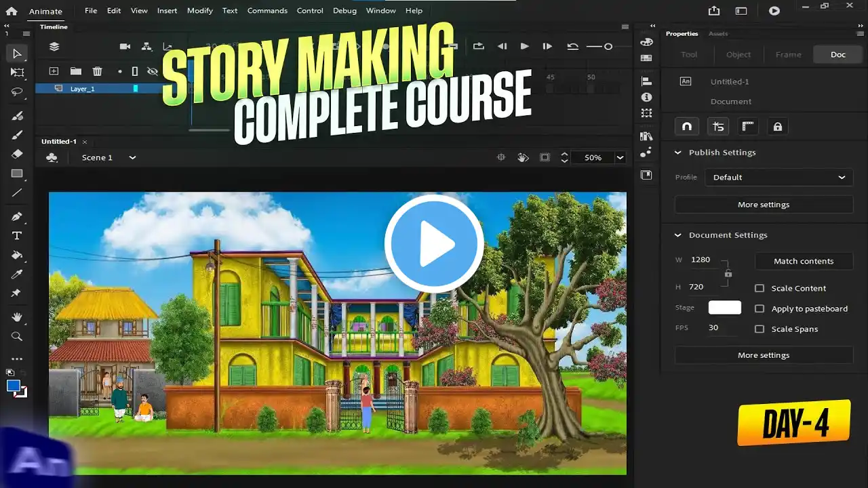This screenshot has height=488, width=868.
Task: Open the workspace switcher icon
Action: pyautogui.click(x=741, y=11)
